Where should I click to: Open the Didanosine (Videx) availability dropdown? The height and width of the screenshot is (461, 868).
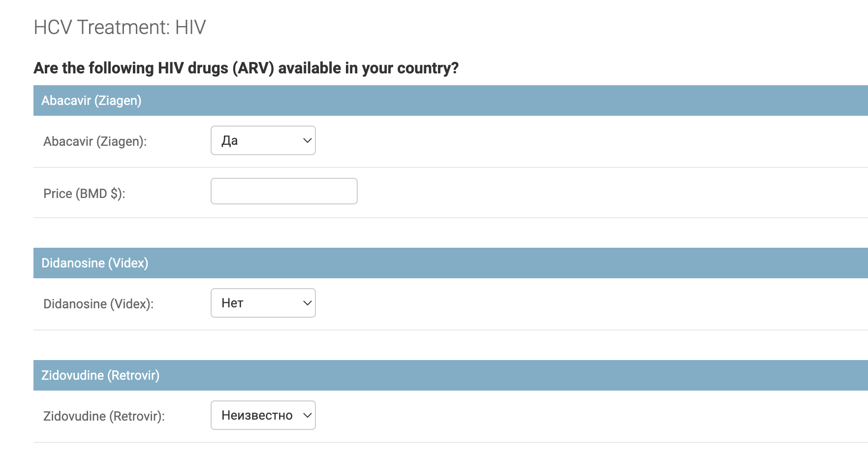pos(263,303)
